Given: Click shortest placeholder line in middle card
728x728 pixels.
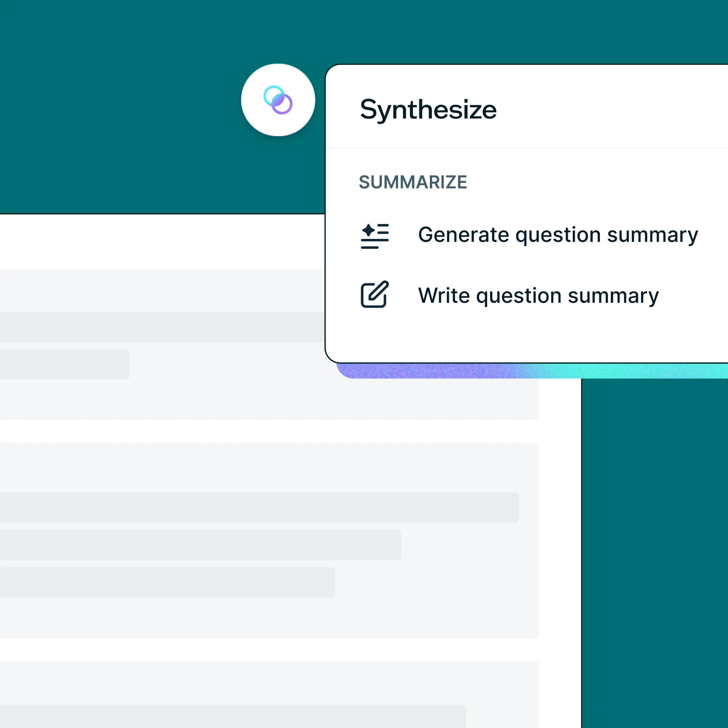Looking at the screenshot, I should [167, 582].
